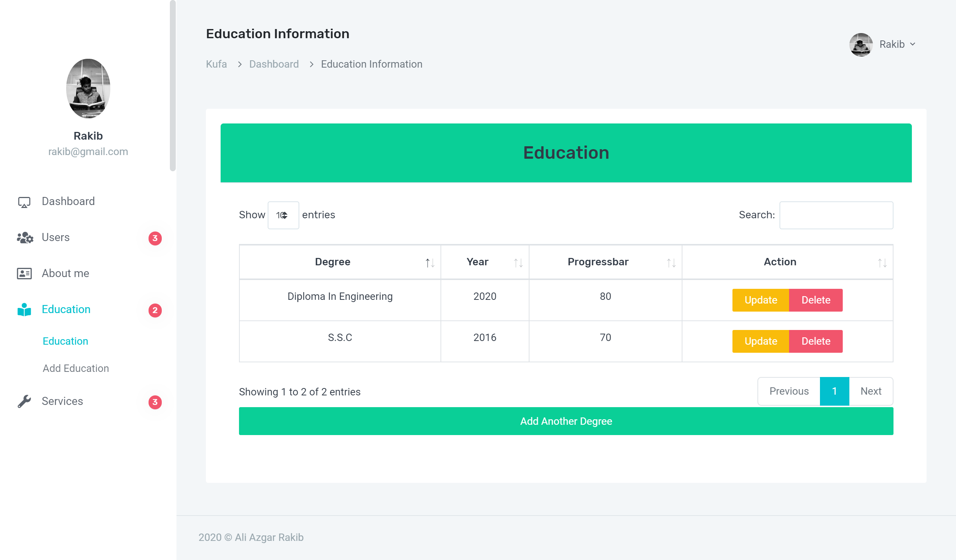This screenshot has width=956, height=560.
Task: Sort table by Progressbar column arrows
Action: tap(671, 262)
